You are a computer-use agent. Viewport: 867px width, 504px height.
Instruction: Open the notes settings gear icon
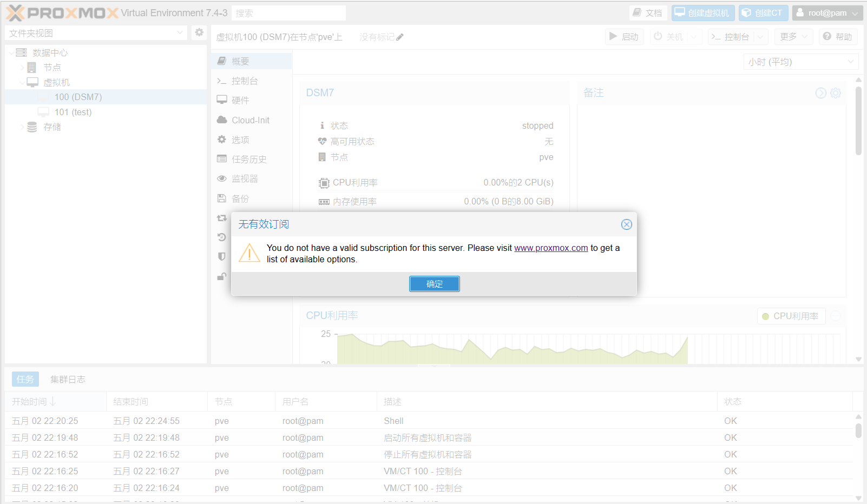coord(836,93)
